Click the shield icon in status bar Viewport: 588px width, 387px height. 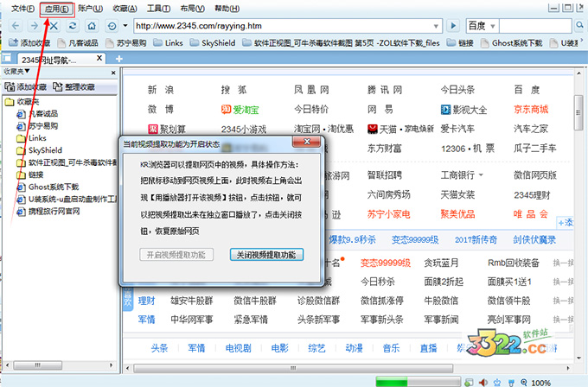(511, 383)
